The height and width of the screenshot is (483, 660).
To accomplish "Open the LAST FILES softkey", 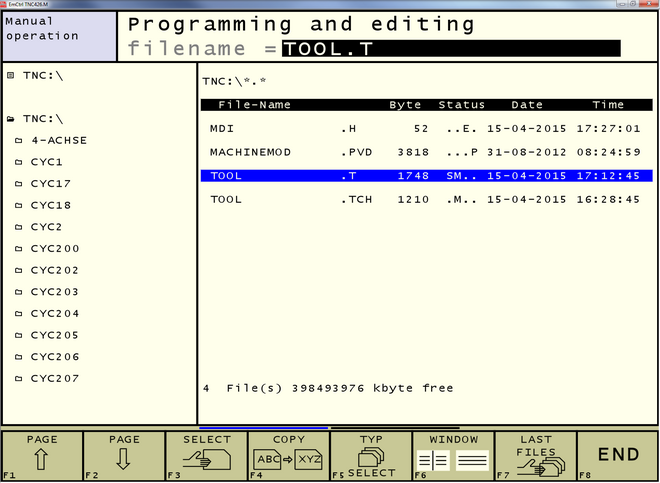I will click(535, 455).
